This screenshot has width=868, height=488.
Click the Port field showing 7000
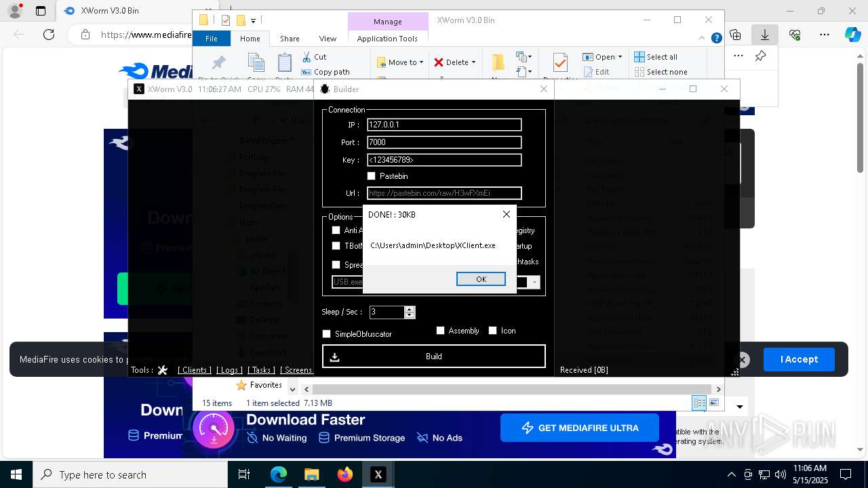[x=444, y=142]
